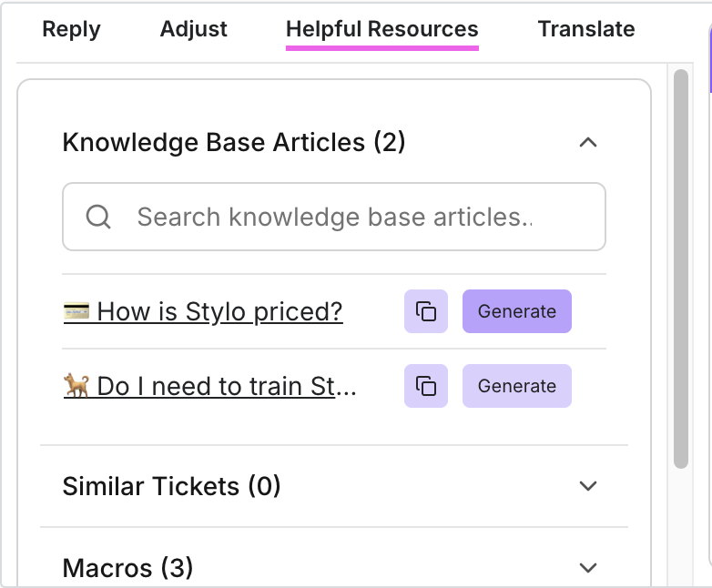Expand the Similar Tickets chevron

point(588,486)
